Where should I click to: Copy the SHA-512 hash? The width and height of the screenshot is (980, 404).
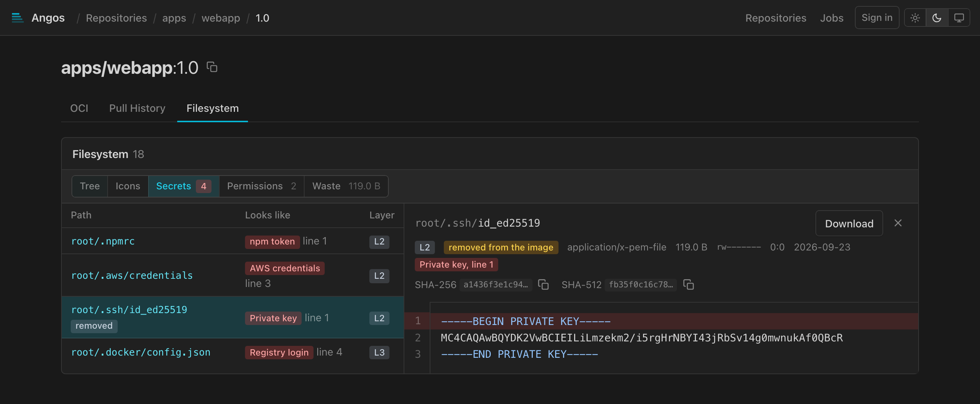coord(688,284)
